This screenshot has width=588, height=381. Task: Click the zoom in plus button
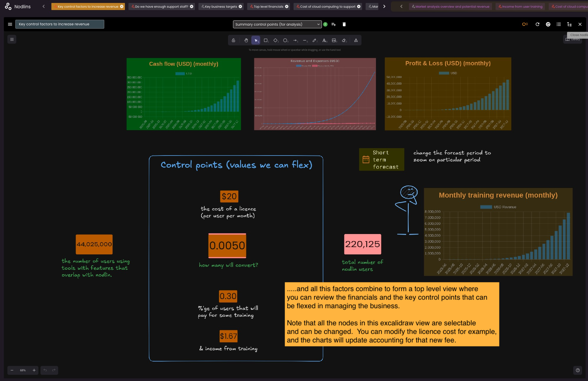point(34,370)
